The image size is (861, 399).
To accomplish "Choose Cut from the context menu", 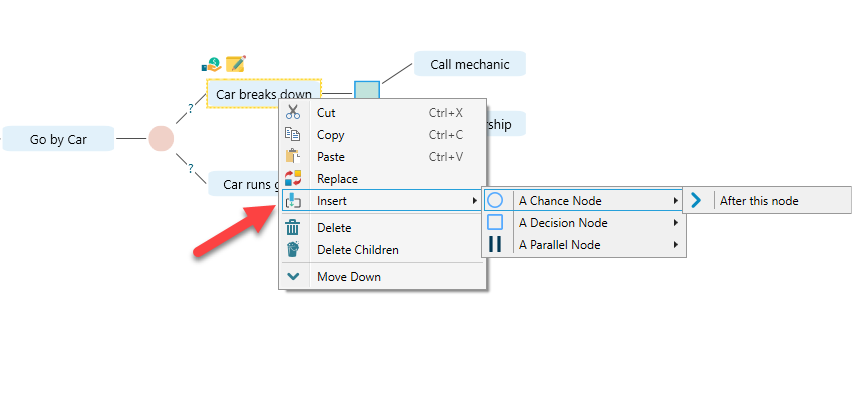I will 383,113.
